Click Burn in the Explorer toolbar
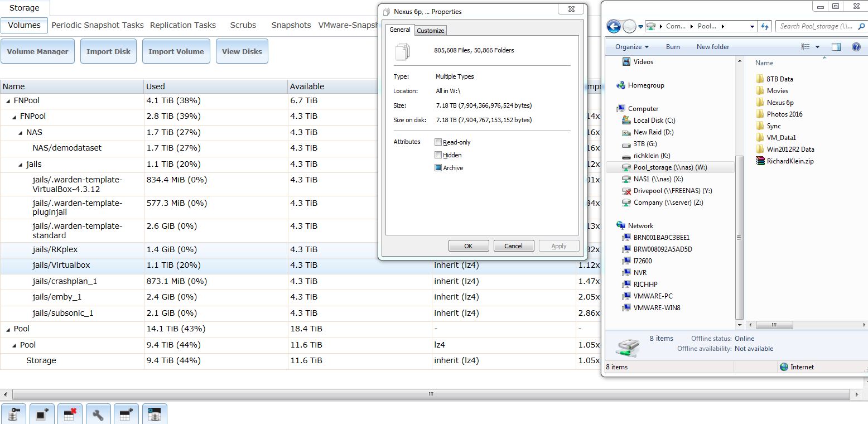The height and width of the screenshot is (424, 868). (x=673, y=47)
